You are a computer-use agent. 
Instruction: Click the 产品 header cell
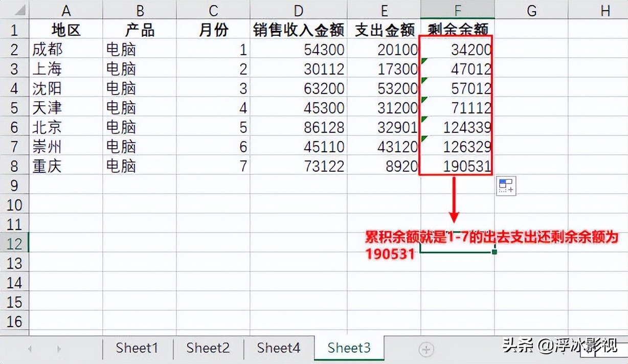coord(140,30)
